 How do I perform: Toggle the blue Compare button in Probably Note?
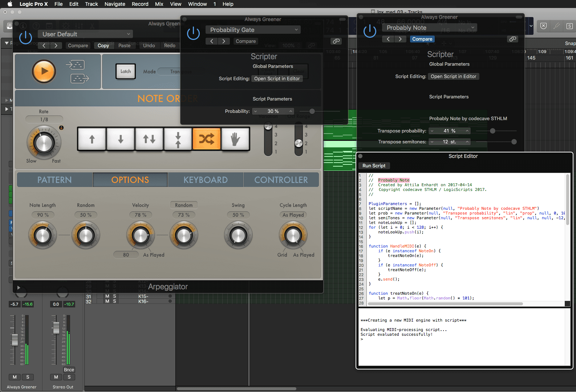point(422,39)
